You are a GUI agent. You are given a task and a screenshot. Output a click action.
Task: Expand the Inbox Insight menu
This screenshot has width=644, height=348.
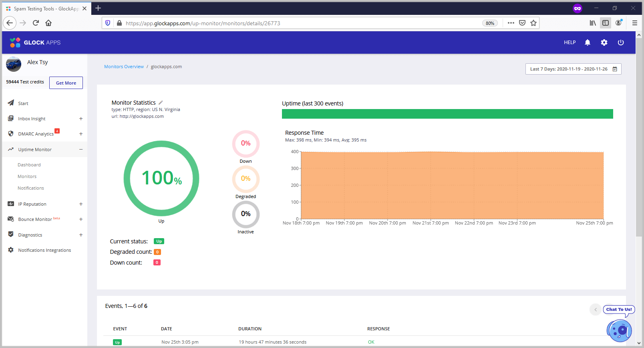tap(81, 119)
